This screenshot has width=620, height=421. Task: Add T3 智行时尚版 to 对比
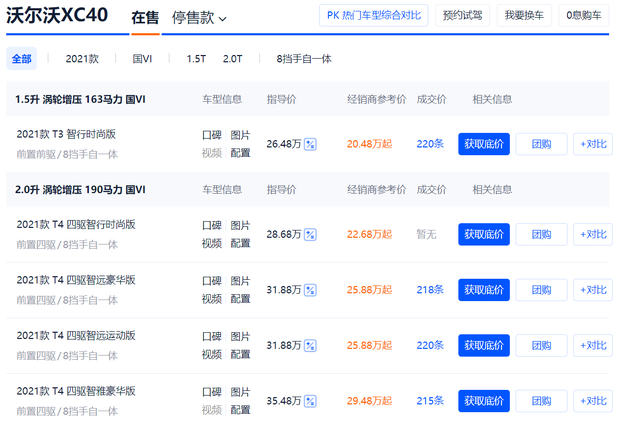point(593,144)
